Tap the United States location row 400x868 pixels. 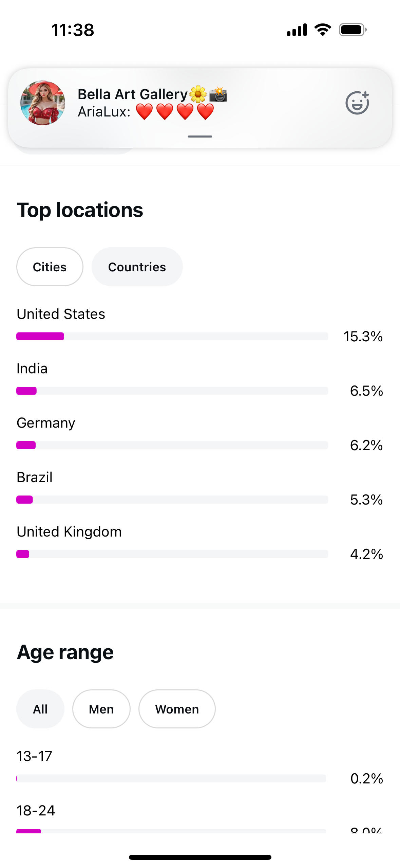pyautogui.click(x=200, y=325)
